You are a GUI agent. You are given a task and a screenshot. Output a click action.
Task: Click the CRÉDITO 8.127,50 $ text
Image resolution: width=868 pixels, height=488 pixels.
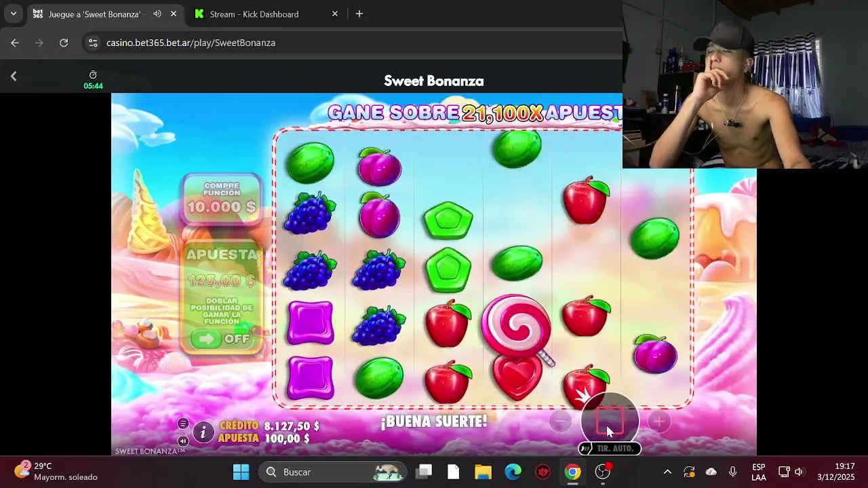click(x=269, y=426)
